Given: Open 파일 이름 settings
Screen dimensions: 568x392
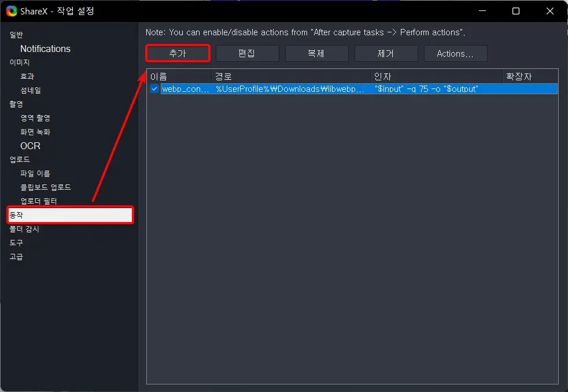Looking at the screenshot, I should click(35, 173).
